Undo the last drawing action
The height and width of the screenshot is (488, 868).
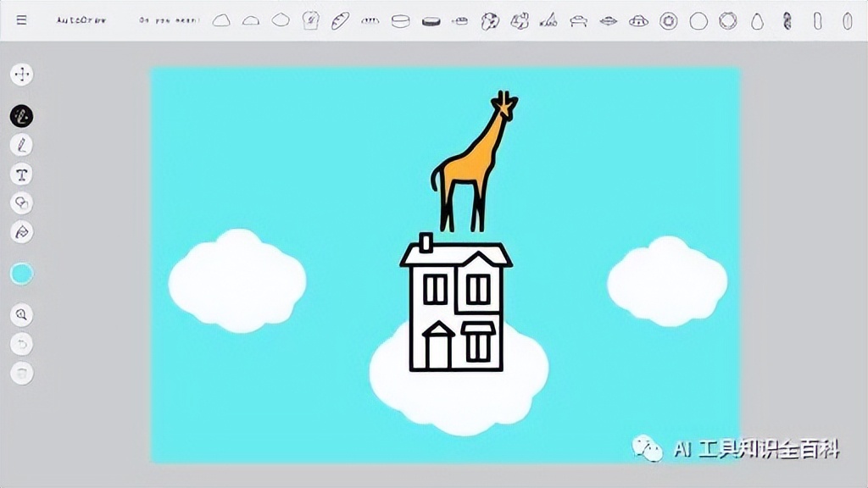pos(21,344)
